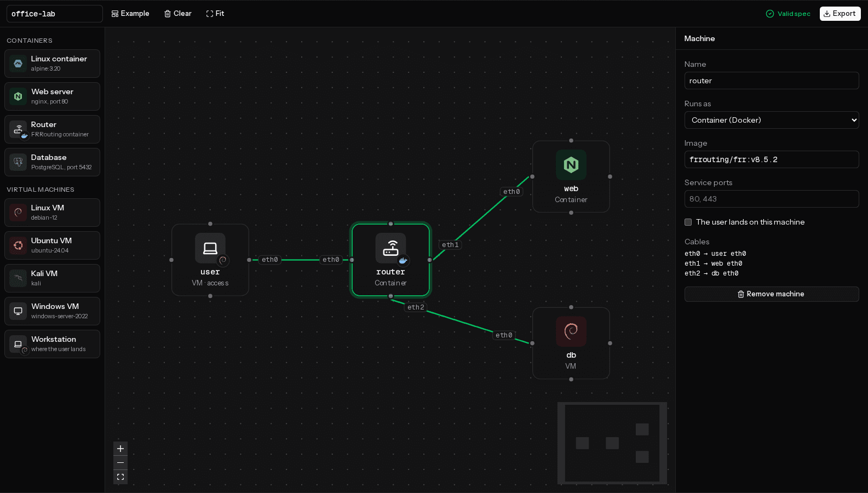Select the router node icon on canvas
The width and height of the screenshot is (868, 493).
pos(390,248)
